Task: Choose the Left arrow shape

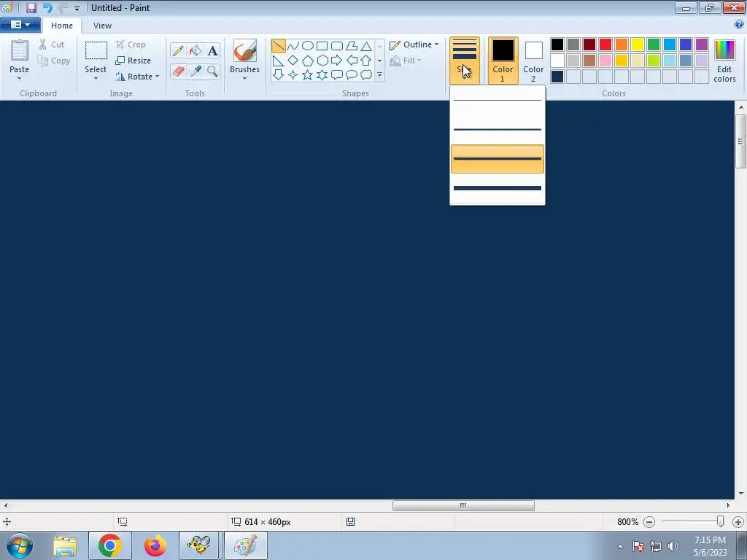Action: point(352,61)
